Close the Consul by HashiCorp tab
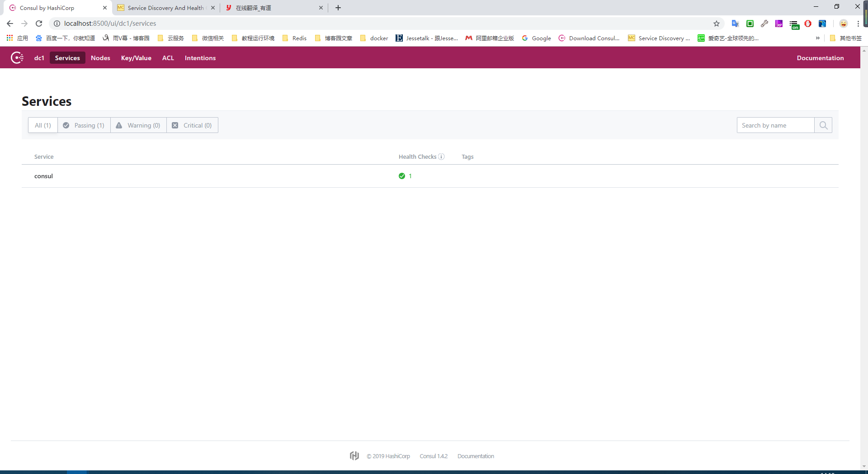 pyautogui.click(x=105, y=8)
